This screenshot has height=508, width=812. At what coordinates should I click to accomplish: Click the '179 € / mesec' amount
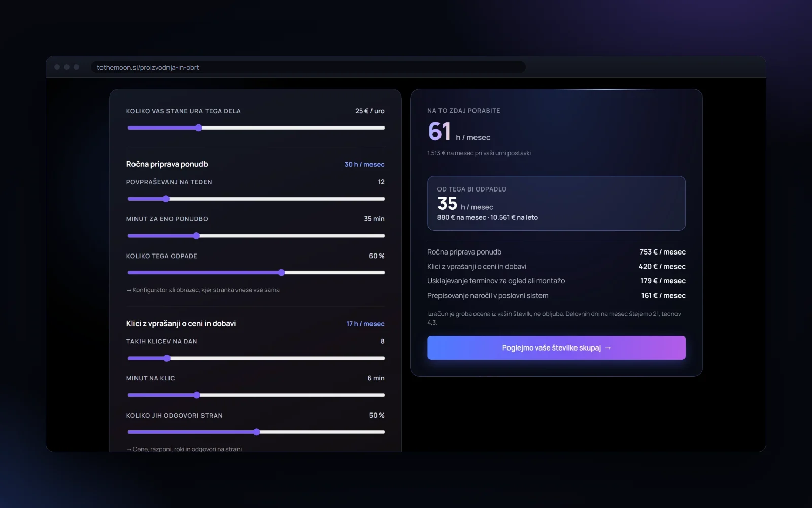[663, 281]
